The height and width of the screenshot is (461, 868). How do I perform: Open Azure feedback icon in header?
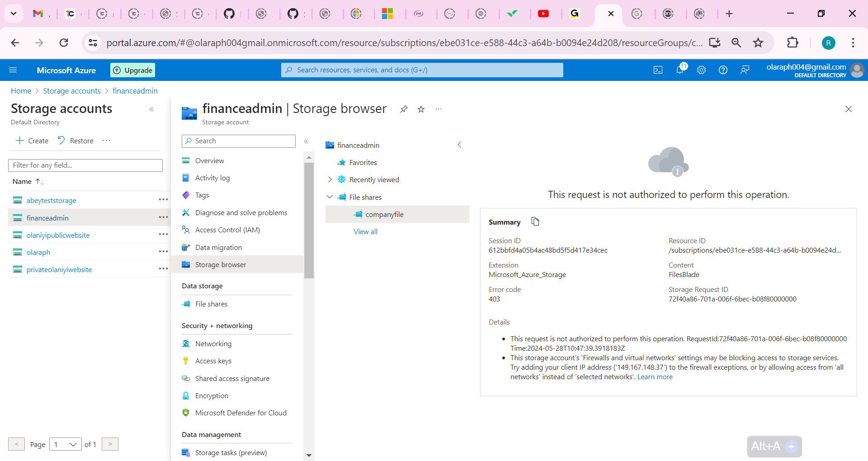pos(745,70)
